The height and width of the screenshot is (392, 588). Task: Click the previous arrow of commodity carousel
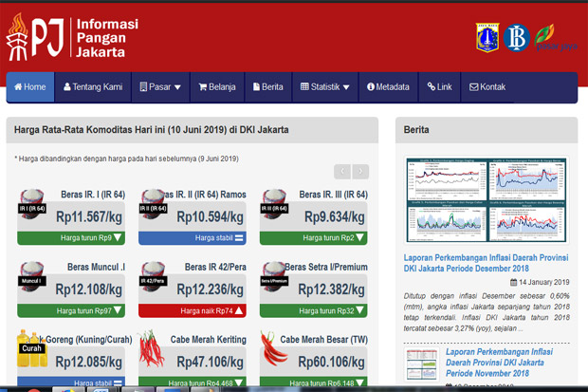[x=342, y=172]
